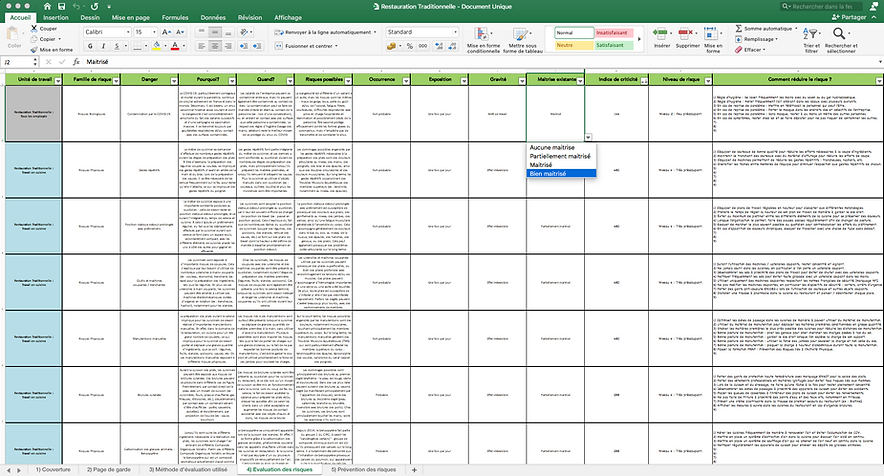Undo the last action with the undo arrow
Image resolution: width=884 pixels, height=476 pixels.
pos(76,6)
